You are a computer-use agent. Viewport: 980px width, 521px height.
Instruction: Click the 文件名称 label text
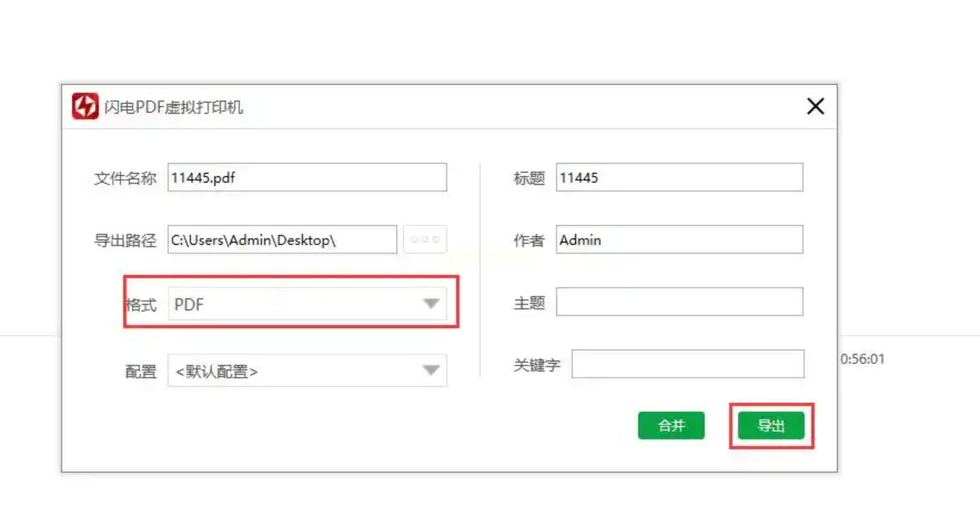coord(125,178)
